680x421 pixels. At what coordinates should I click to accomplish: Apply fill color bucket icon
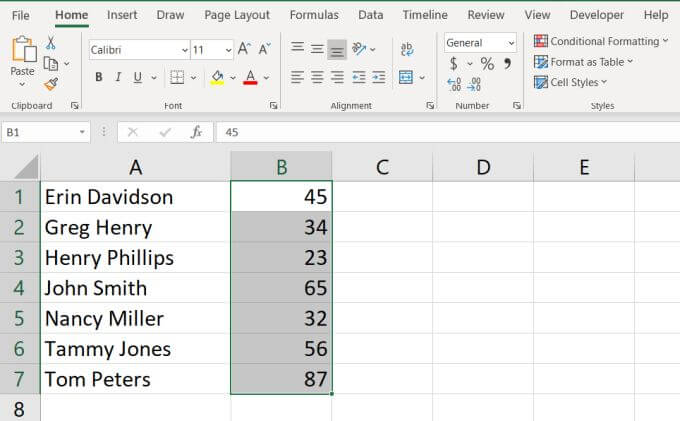(x=217, y=77)
